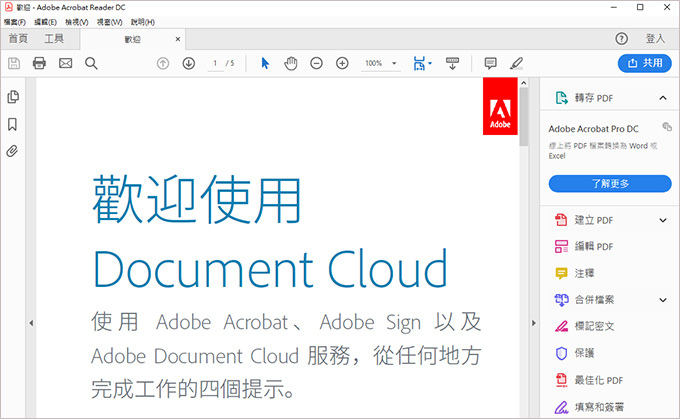The height and width of the screenshot is (419, 680).
Task: Open the page thumbnails panel
Action: pos(13,97)
